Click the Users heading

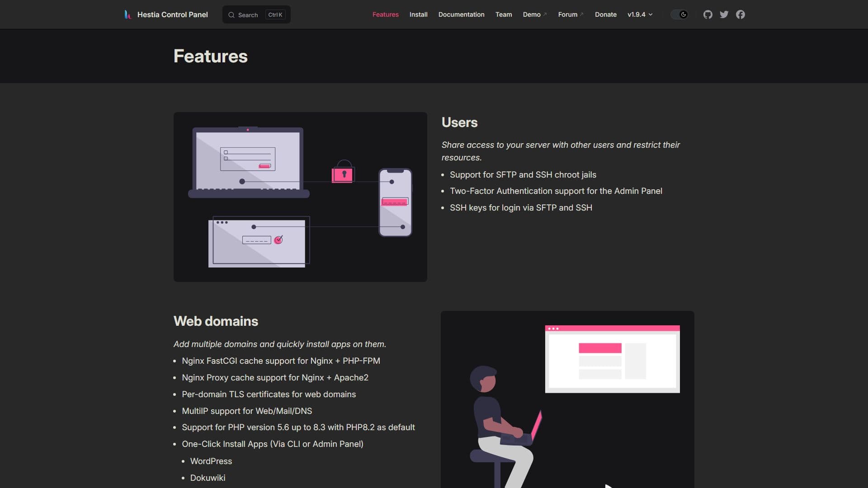[x=459, y=122]
